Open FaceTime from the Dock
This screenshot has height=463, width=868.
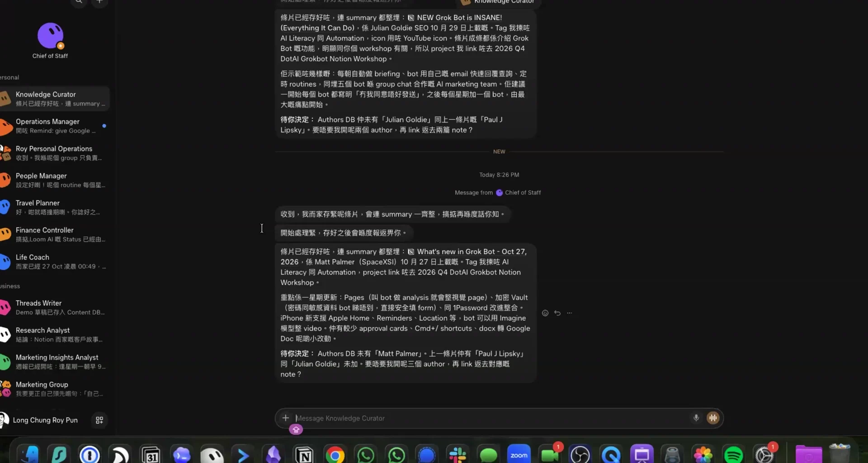550,454
